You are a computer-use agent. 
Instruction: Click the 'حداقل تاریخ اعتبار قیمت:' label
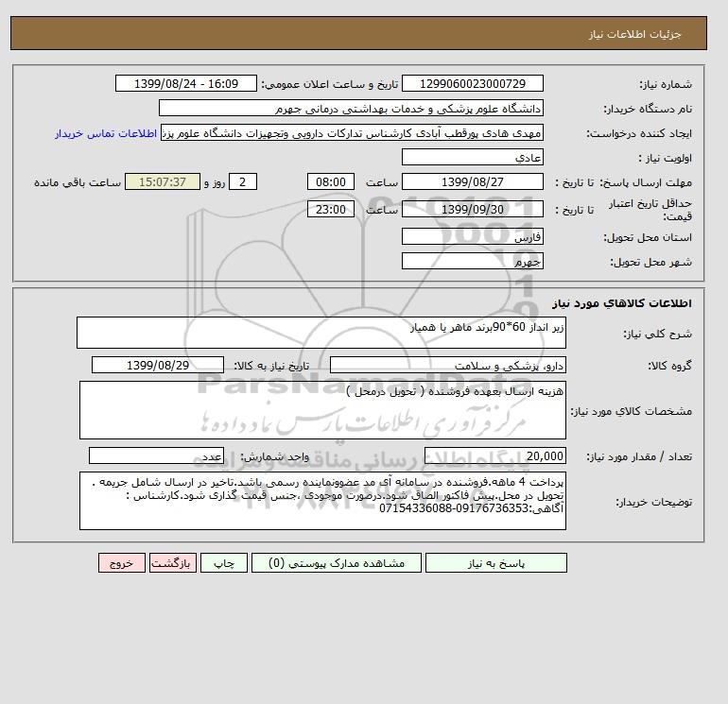[x=650, y=210]
